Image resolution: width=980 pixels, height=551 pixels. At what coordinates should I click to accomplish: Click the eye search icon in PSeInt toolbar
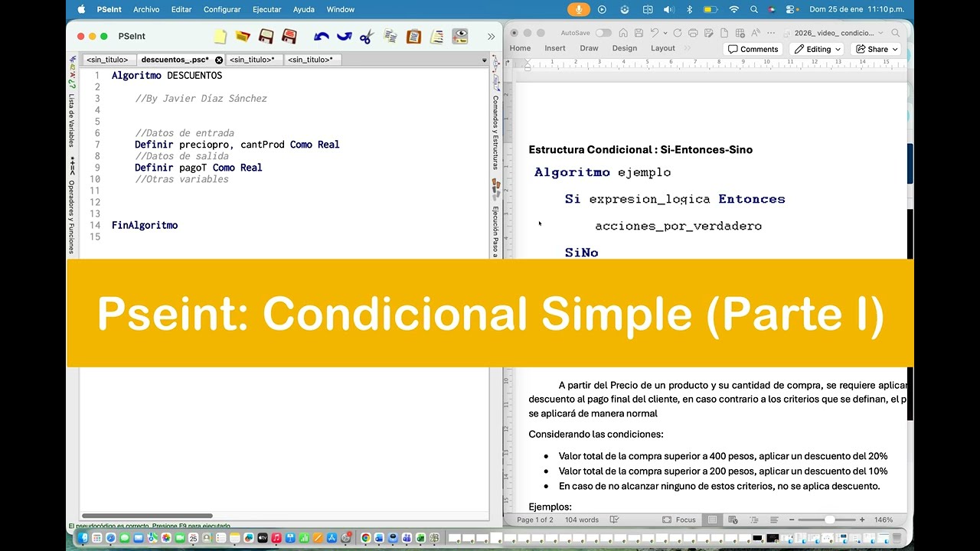tap(460, 36)
